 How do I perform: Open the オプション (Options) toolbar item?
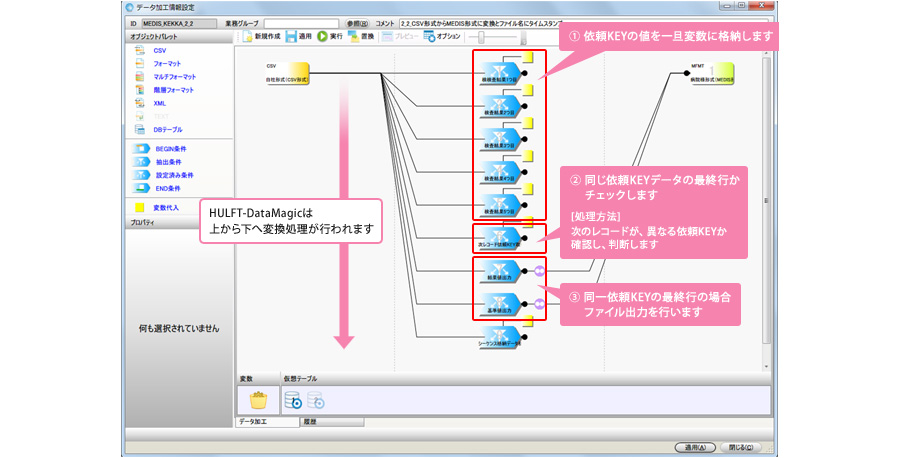(429, 36)
